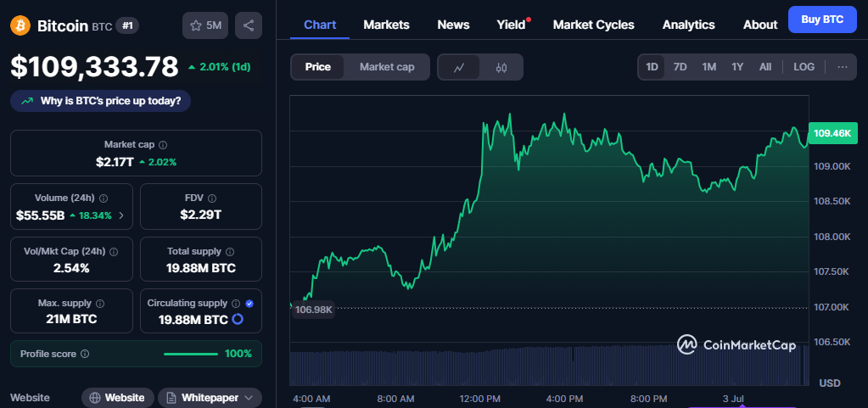Open the Website link button

pos(117,398)
